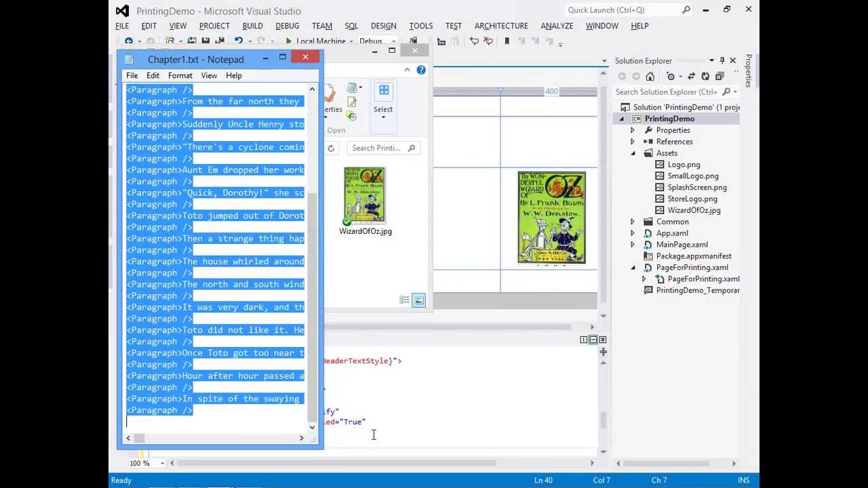The image size is (868, 488).
Task: Open the ARCHITECTURE menu in Visual Studio
Action: click(x=501, y=26)
